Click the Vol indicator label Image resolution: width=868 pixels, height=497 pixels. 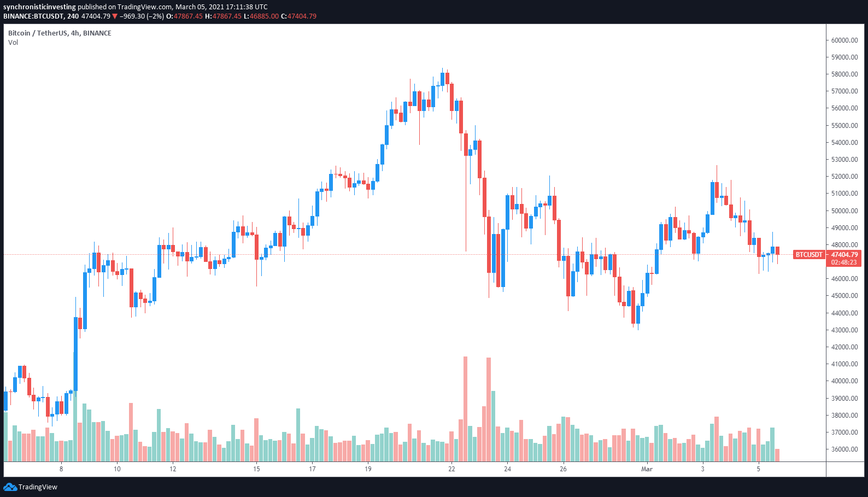(x=13, y=43)
